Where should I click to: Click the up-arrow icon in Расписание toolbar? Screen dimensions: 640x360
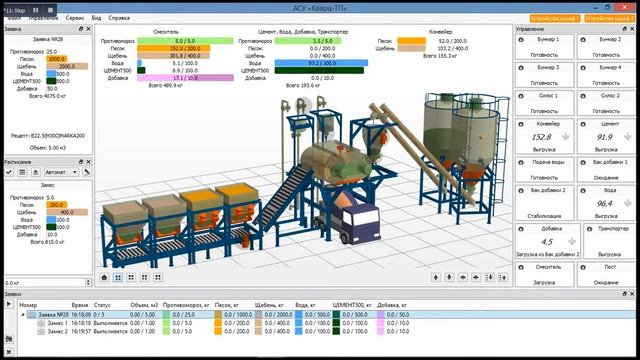pos(36,172)
